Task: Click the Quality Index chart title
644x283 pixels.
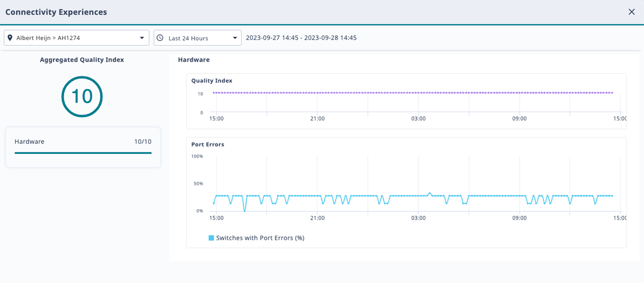Action: [211, 81]
